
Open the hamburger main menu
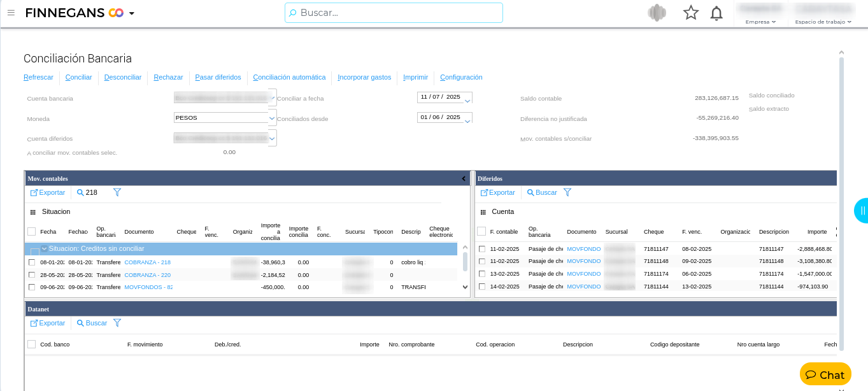point(11,13)
